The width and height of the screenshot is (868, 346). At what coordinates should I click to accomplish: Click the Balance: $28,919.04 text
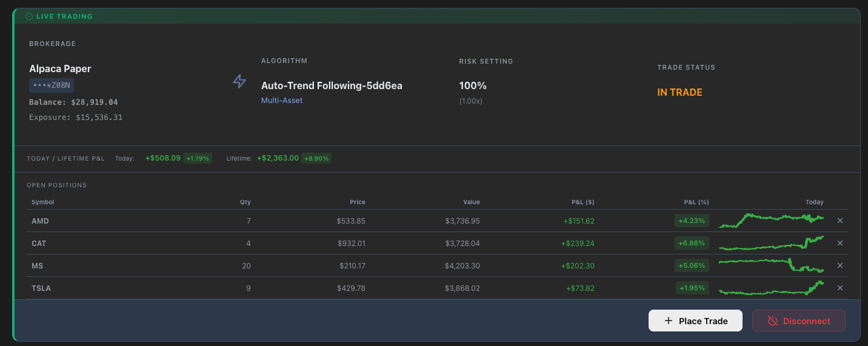(x=73, y=102)
